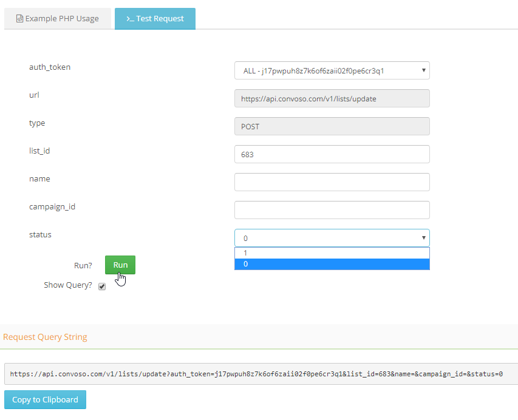Open the Example PHP Usage tab
This screenshot has height=420, width=518.
coord(57,19)
